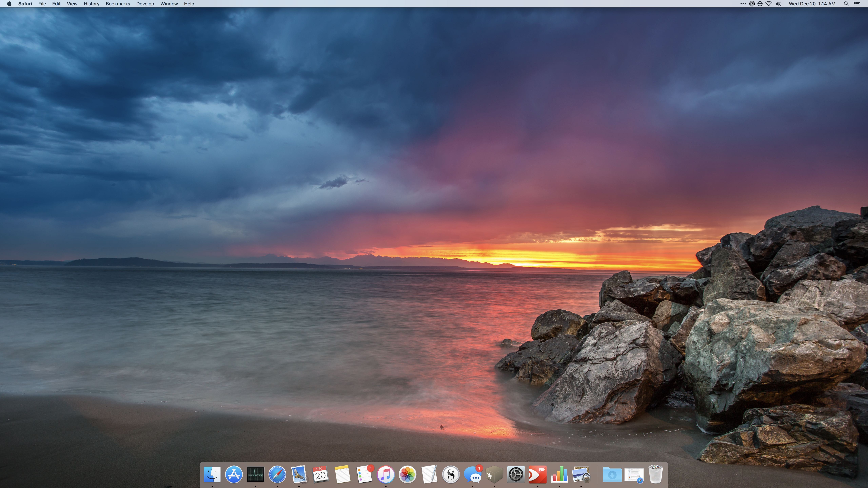Open Spotlight search magnifier
This screenshot has width=868, height=488.
click(846, 4)
